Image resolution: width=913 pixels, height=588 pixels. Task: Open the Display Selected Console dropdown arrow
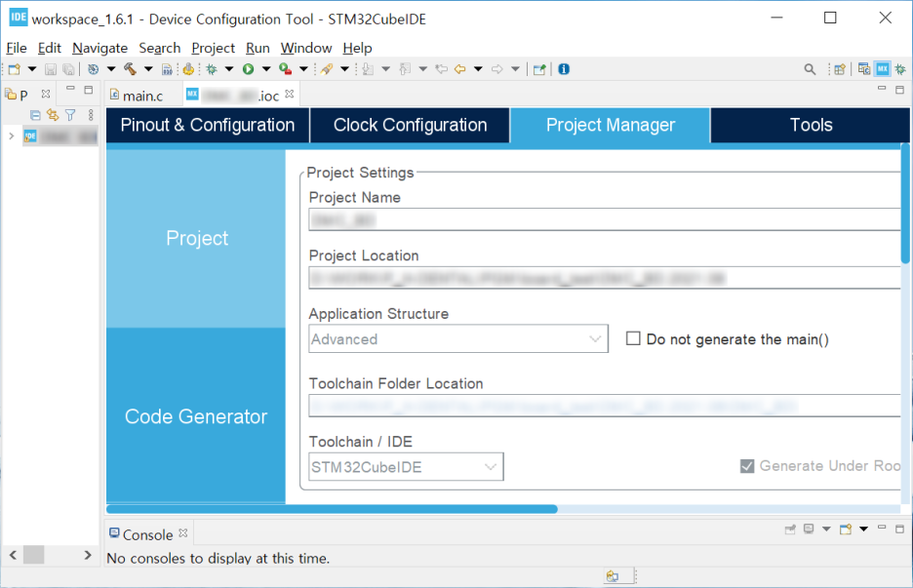[x=826, y=529]
